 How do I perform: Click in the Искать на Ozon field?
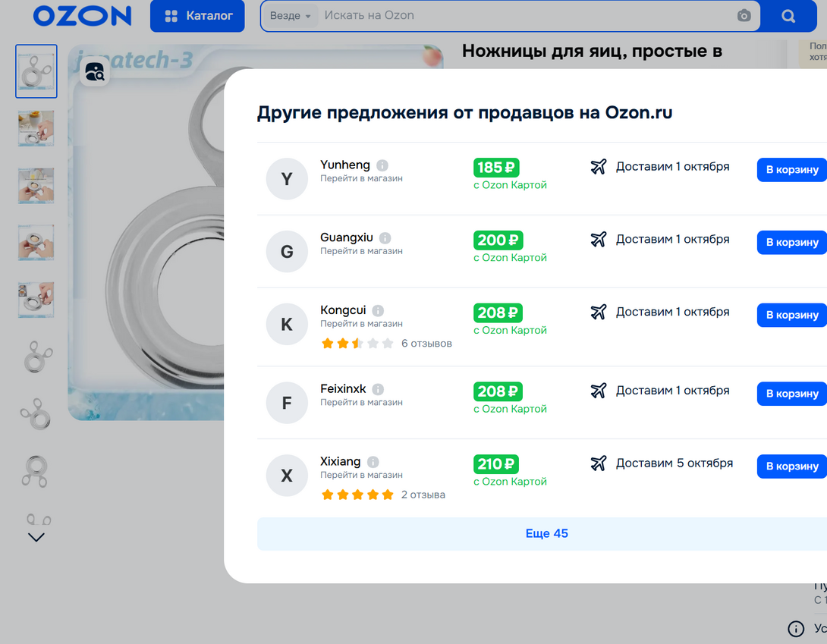524,16
